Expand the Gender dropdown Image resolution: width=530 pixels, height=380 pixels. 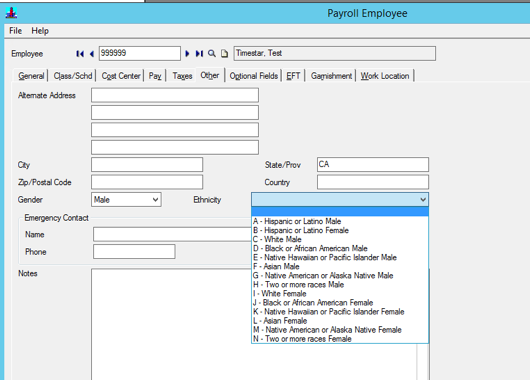[155, 199]
